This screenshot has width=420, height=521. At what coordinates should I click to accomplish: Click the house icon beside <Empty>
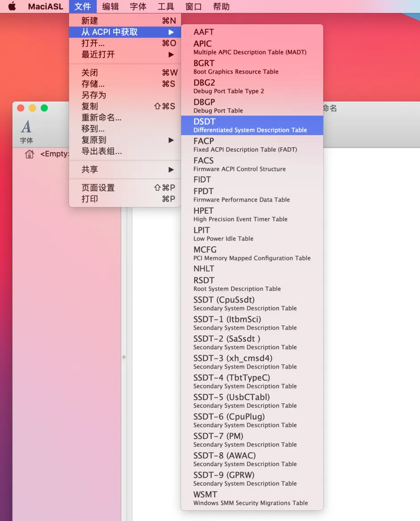point(29,154)
